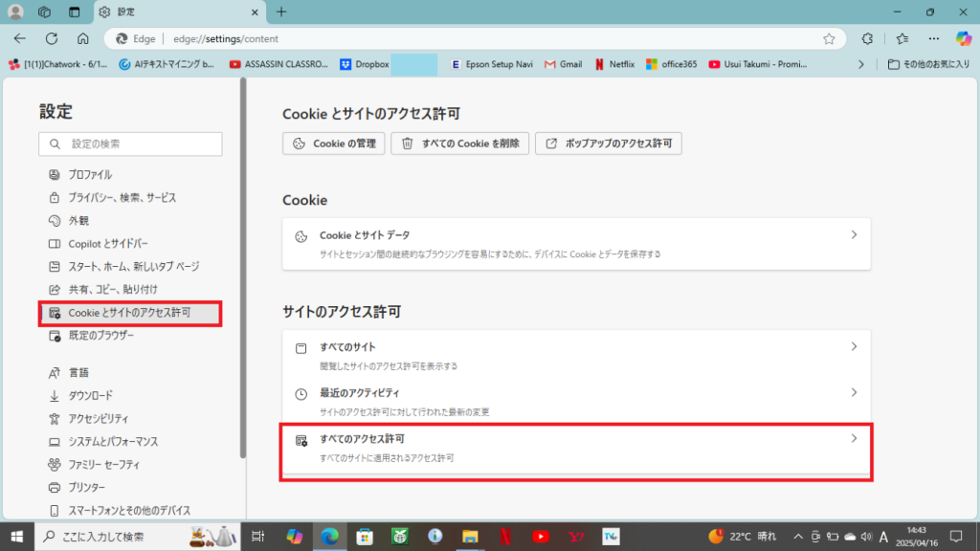Open the extensions puzzle icon
The width and height of the screenshot is (980, 551).
867,38
